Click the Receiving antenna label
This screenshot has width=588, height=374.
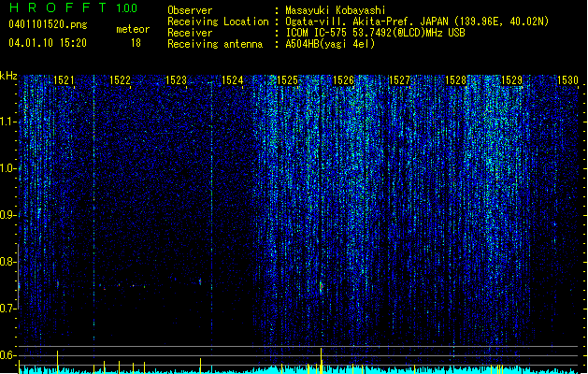[215, 44]
